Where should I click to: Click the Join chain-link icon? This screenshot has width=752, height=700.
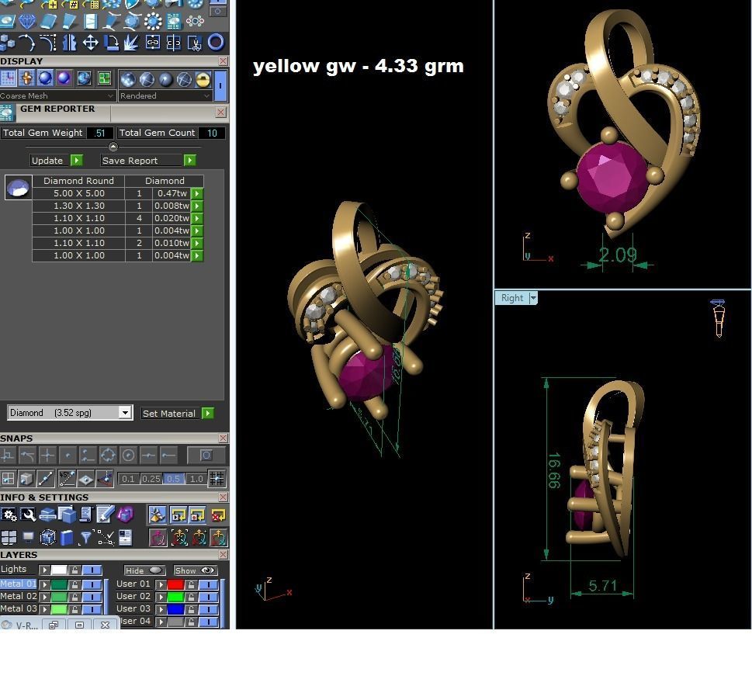[153, 43]
